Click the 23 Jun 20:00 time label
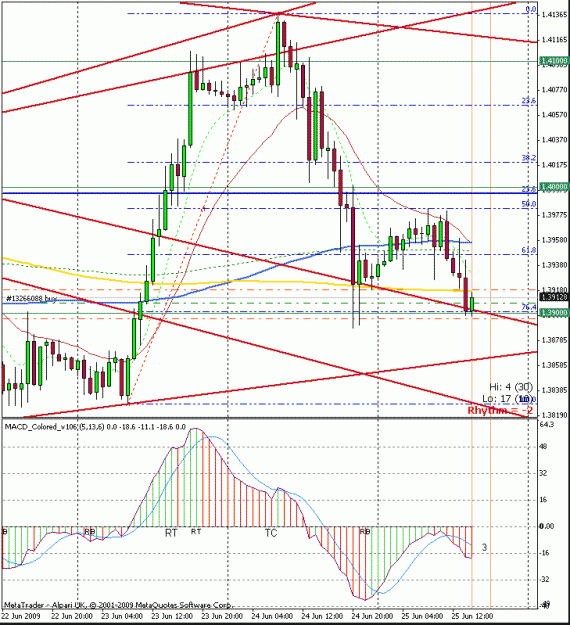 (222, 616)
